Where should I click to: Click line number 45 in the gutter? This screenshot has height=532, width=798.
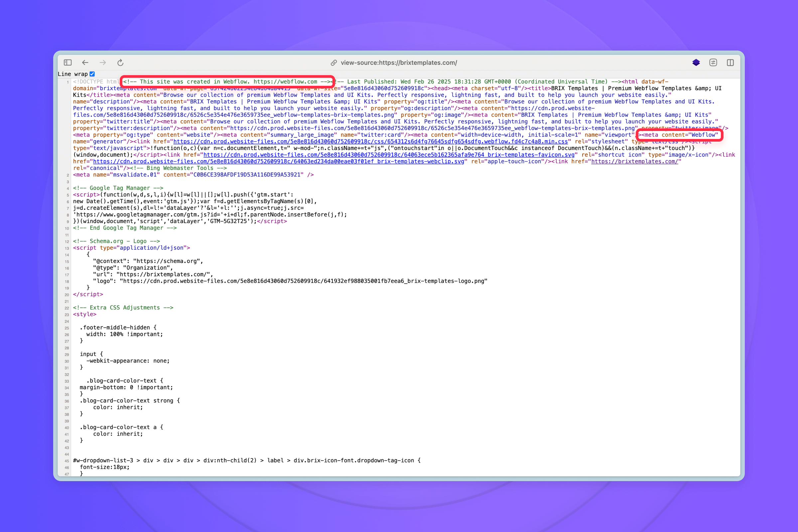click(x=67, y=461)
